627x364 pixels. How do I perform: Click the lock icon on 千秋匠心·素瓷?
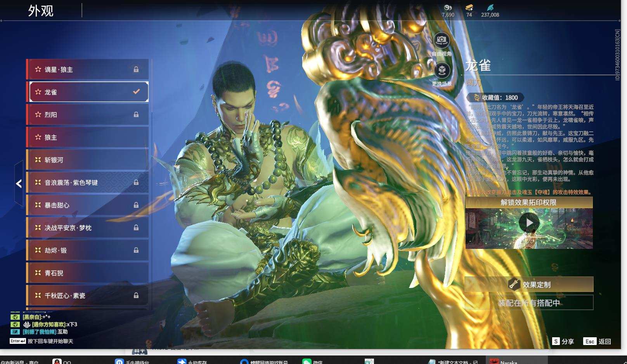[136, 295]
